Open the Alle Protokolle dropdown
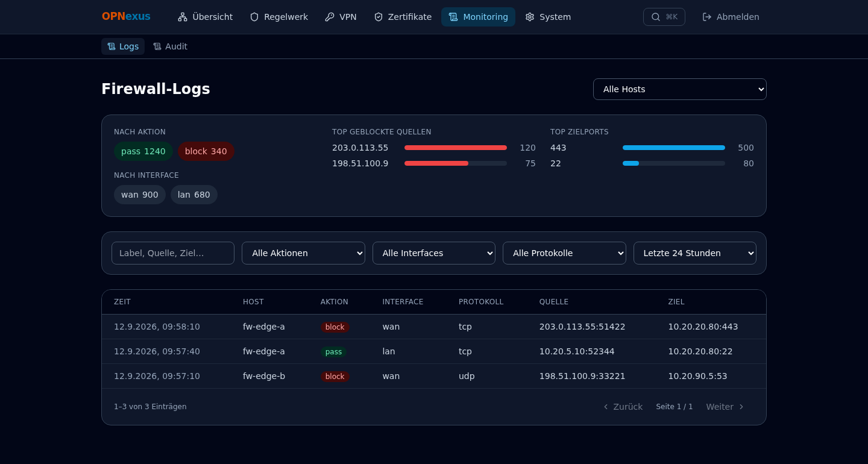The height and width of the screenshot is (464, 868). 564,253
